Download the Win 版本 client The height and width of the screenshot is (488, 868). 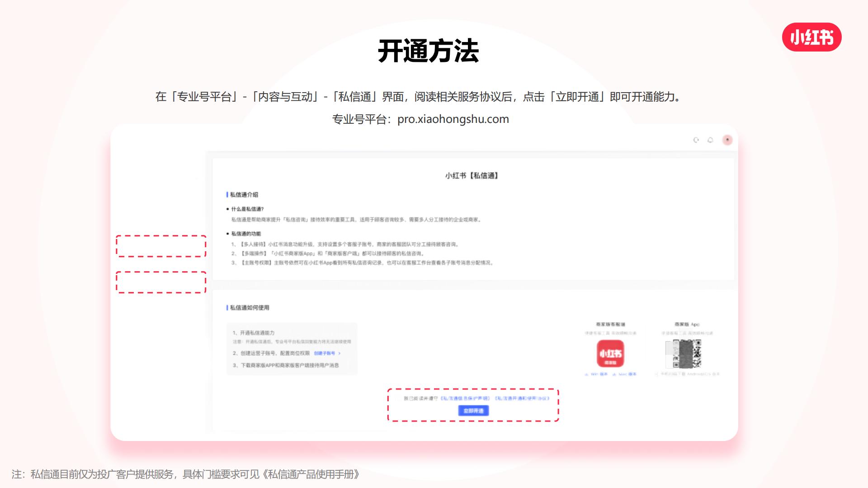596,374
